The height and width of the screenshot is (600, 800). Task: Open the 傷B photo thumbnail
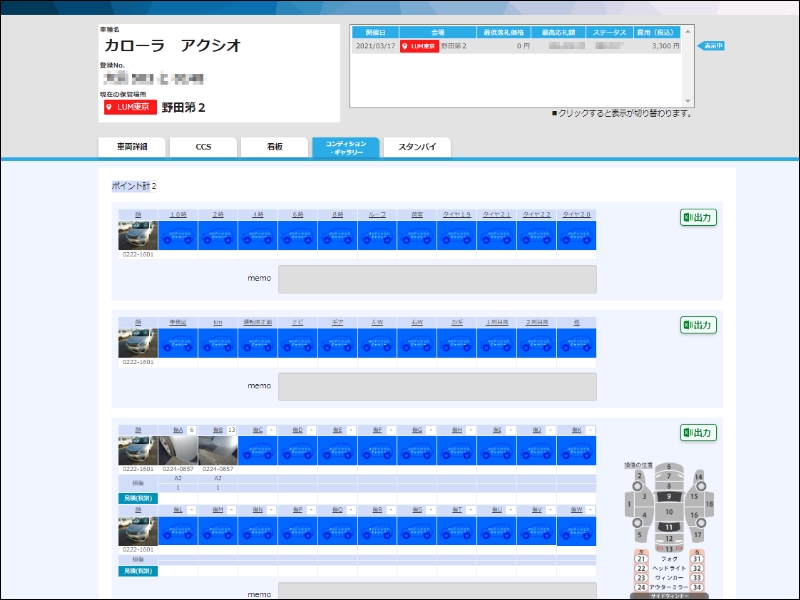point(218,450)
